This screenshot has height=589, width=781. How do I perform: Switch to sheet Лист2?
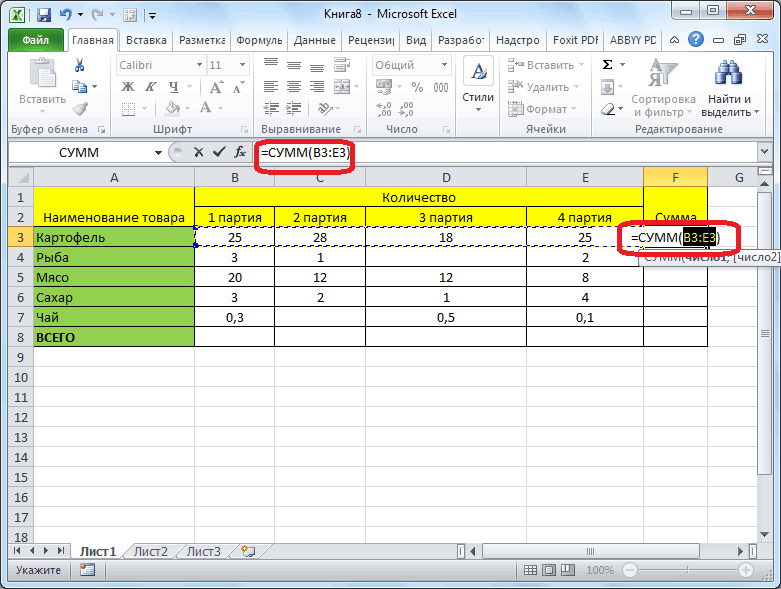click(150, 551)
